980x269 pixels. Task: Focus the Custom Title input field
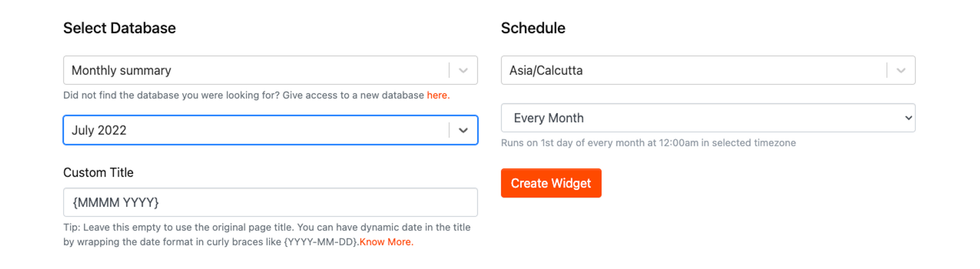[270, 202]
